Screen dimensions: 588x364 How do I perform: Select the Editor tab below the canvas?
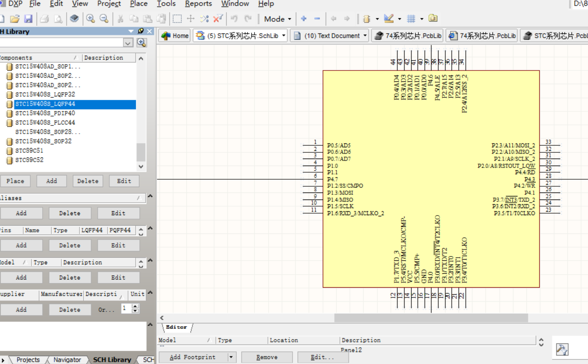click(176, 327)
